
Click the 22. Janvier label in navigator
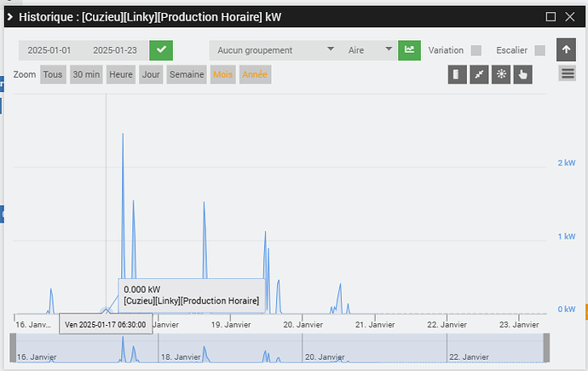pyautogui.click(x=469, y=357)
